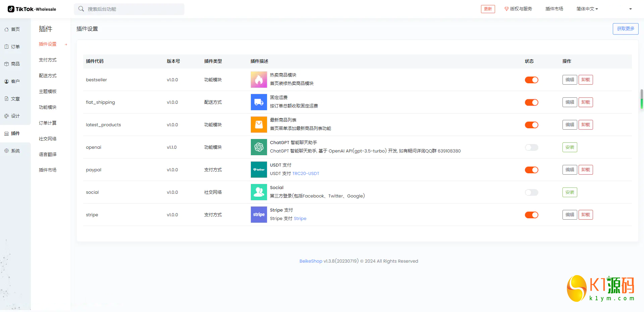Turn off the stripe plugin toggle
The image size is (644, 312).
coord(531,215)
